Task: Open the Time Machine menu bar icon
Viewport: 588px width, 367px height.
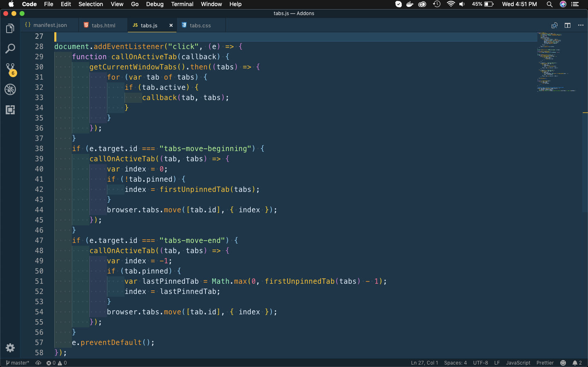Action: [x=437, y=4]
